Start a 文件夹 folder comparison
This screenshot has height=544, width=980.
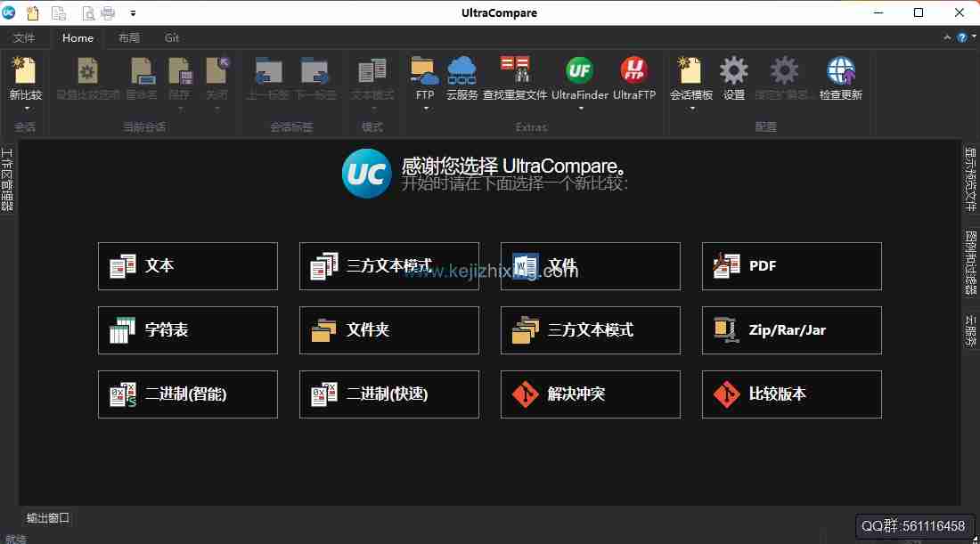point(388,330)
